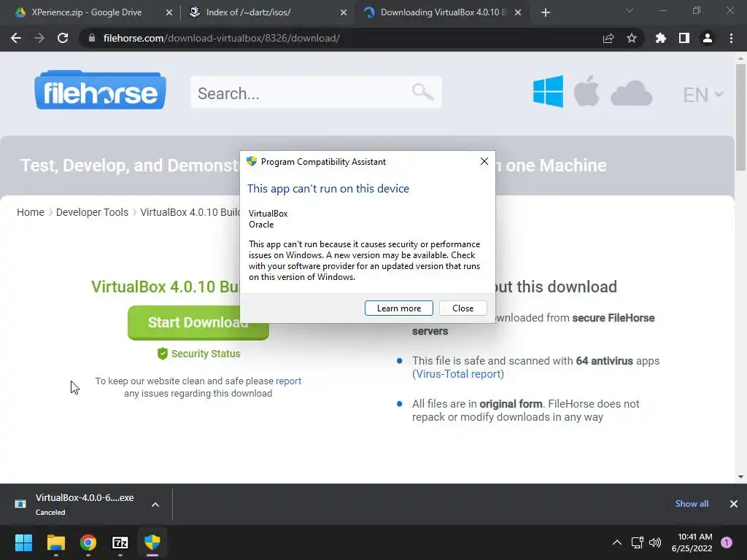Click into the Search field

(x=317, y=93)
